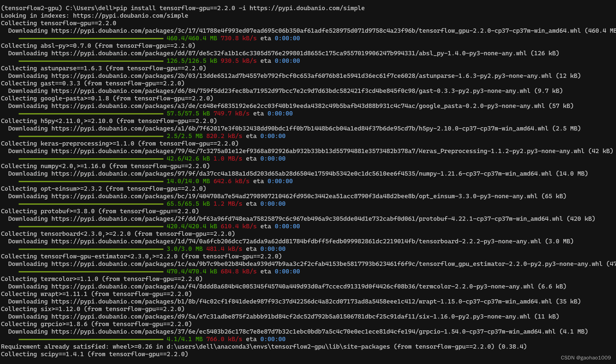
Task: Click the wrapt-1.15.0 download line
Action: coord(294,301)
